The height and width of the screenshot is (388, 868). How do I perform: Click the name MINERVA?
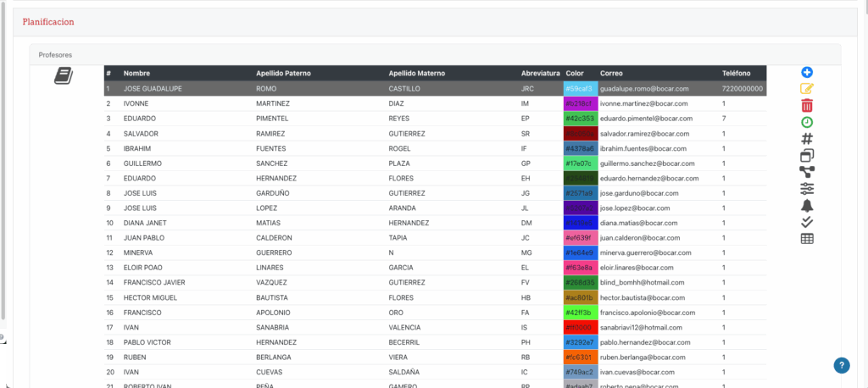click(x=138, y=253)
